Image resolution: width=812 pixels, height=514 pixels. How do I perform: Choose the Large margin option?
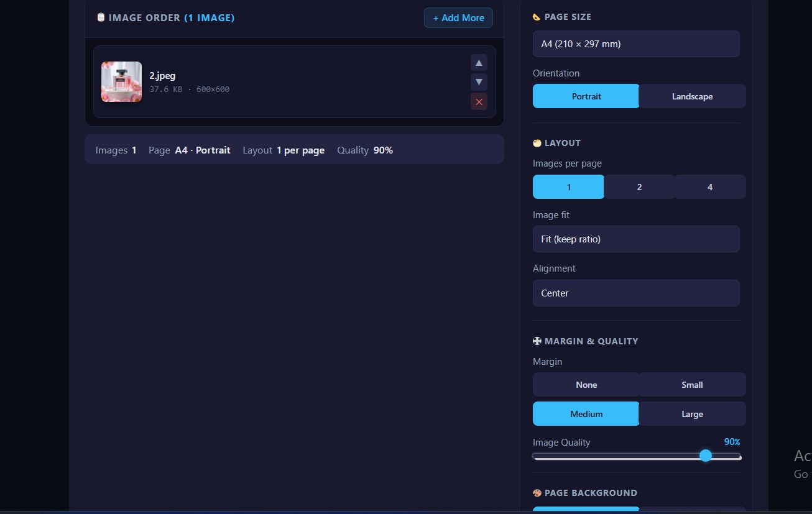692,414
